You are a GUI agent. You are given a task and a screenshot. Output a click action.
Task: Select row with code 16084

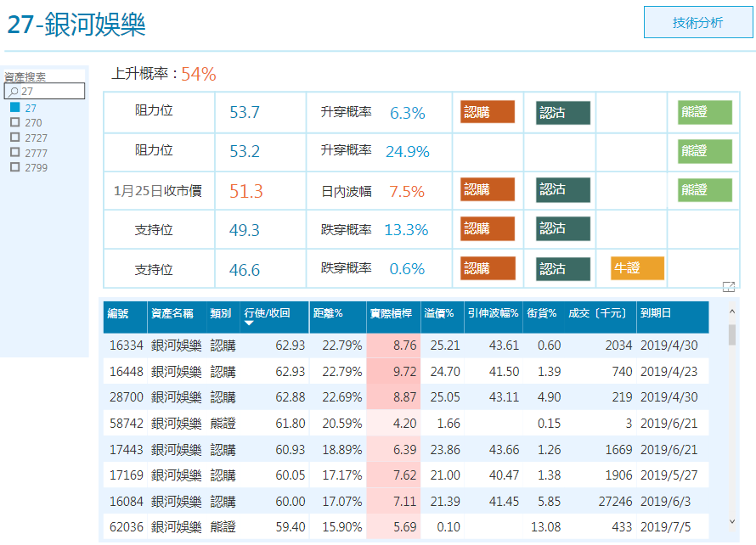pyautogui.click(x=406, y=501)
